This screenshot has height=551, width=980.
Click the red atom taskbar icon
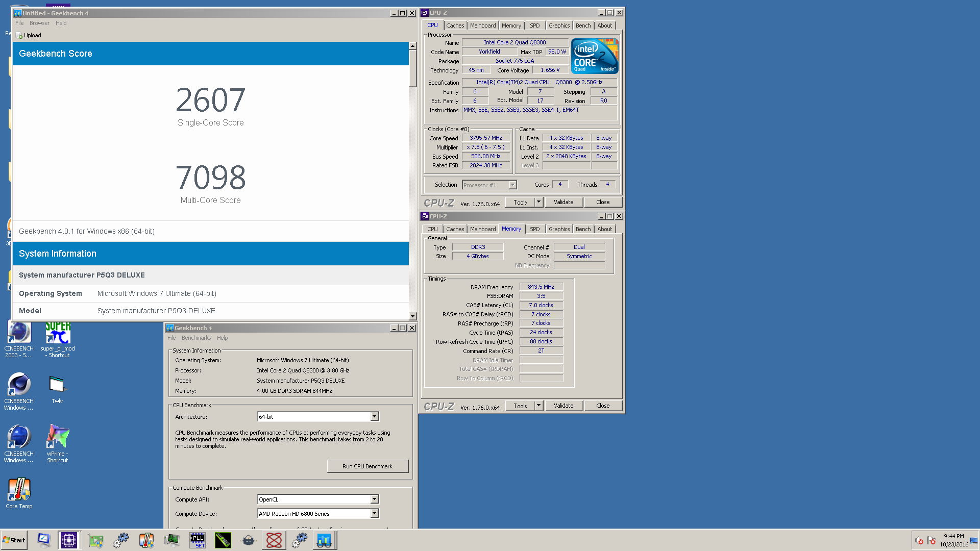pos(274,540)
